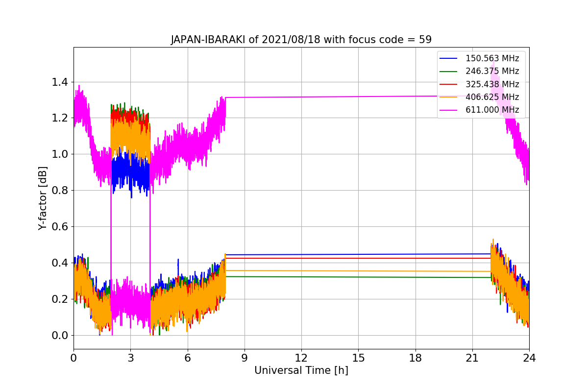The width and height of the screenshot is (588, 392).
Task: Click x-axis tick label 0
Action: 73,358
